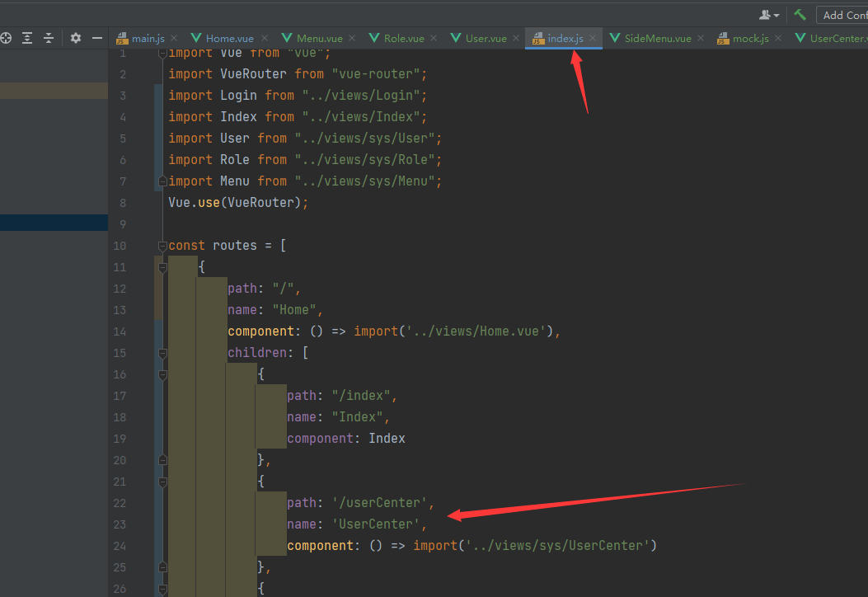
Task: Click the fold end marker at line 20
Action: point(162,459)
